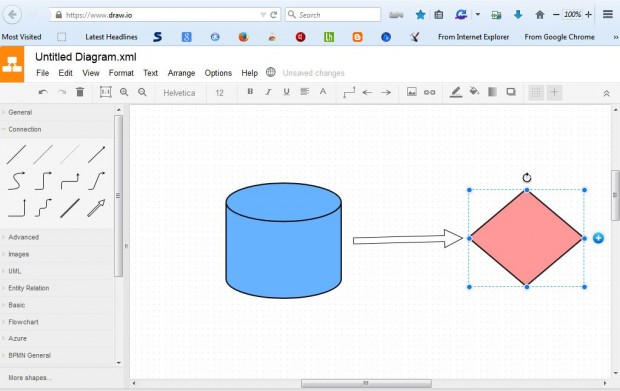Click the undo arrow icon
This screenshot has width=620, height=391.
point(43,93)
